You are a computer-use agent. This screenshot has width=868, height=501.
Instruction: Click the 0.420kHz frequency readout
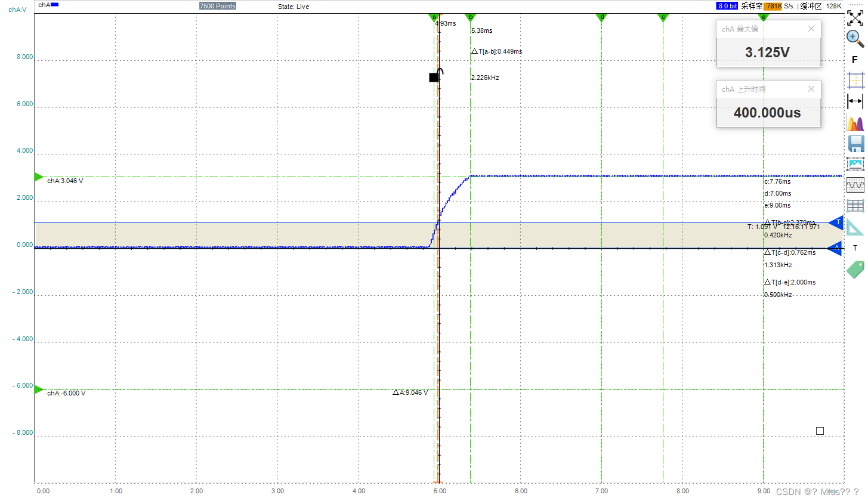point(778,235)
